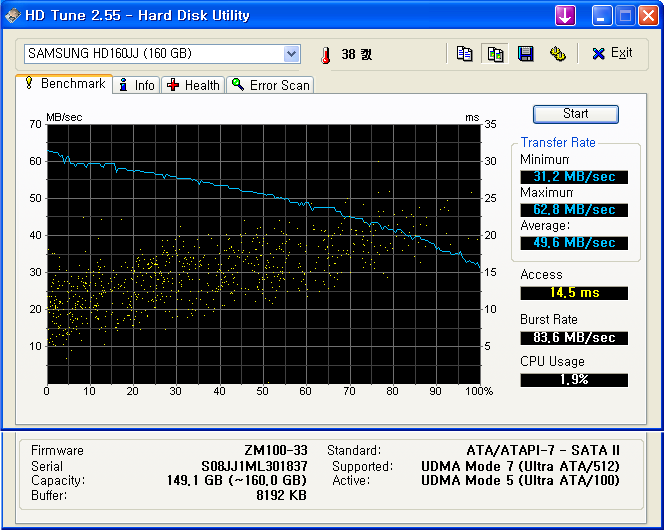Open the options wrench icon
Image resolution: width=664 pixels, height=530 pixels.
(x=558, y=54)
